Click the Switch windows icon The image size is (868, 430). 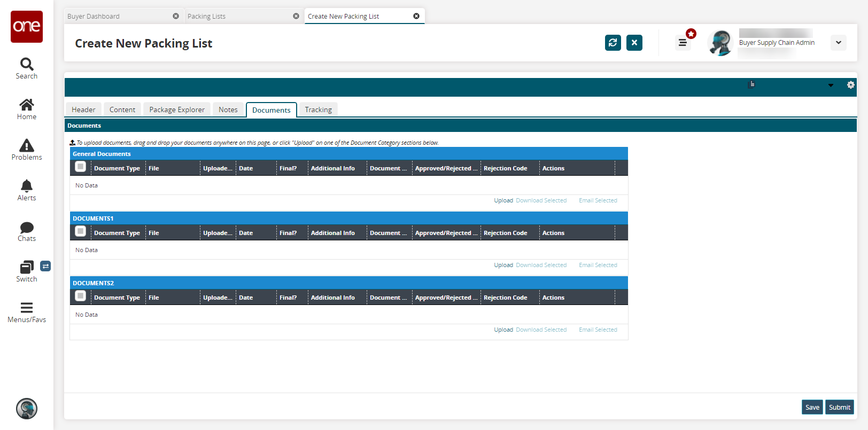point(27,267)
